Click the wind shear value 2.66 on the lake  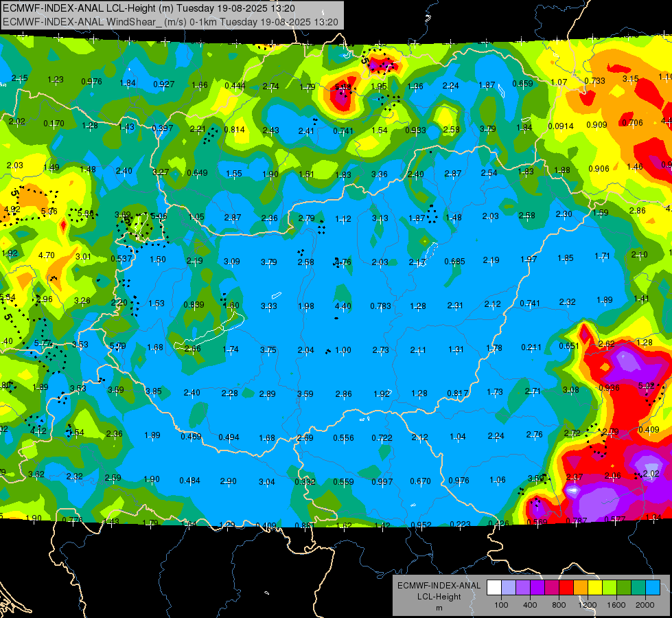pyautogui.click(x=192, y=349)
